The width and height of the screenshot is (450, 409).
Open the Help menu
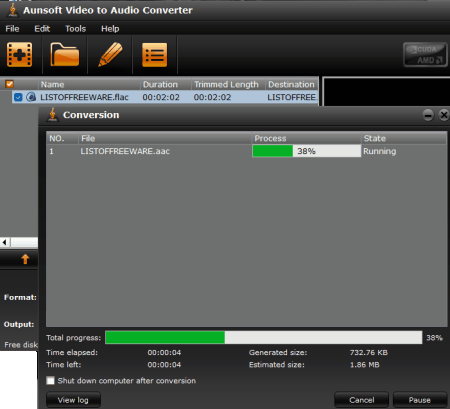pyautogui.click(x=110, y=29)
